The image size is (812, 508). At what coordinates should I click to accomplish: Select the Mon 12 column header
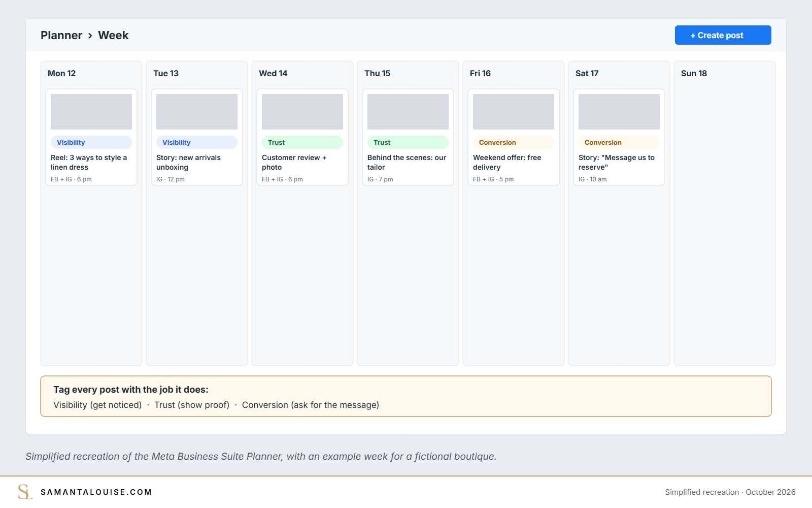tap(62, 73)
